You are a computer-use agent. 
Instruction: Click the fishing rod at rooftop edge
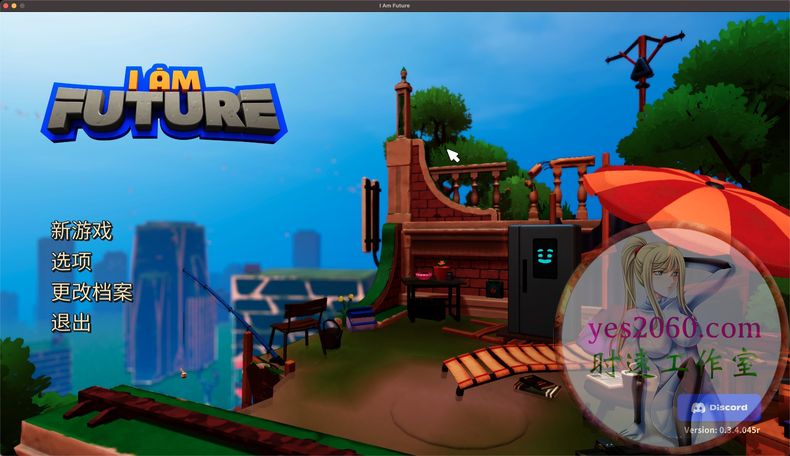click(225, 315)
